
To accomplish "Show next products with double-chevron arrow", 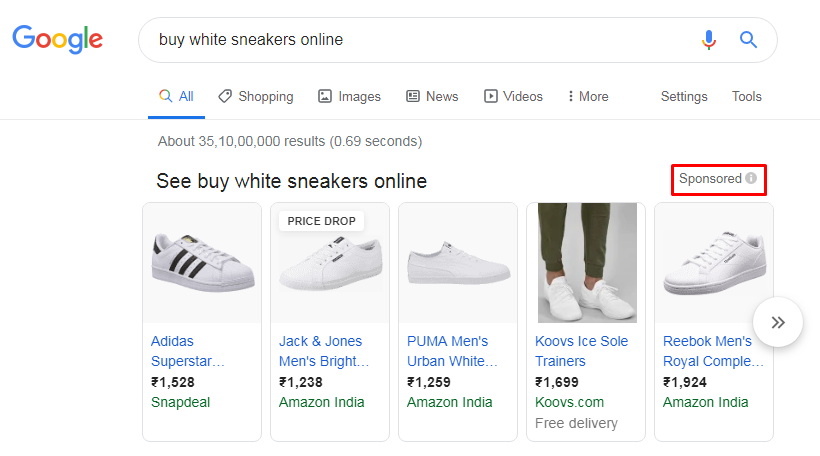I will [x=778, y=322].
